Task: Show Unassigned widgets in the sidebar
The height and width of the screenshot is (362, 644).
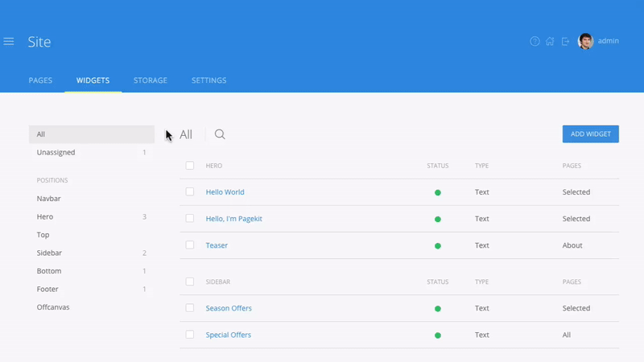Action: click(x=56, y=152)
